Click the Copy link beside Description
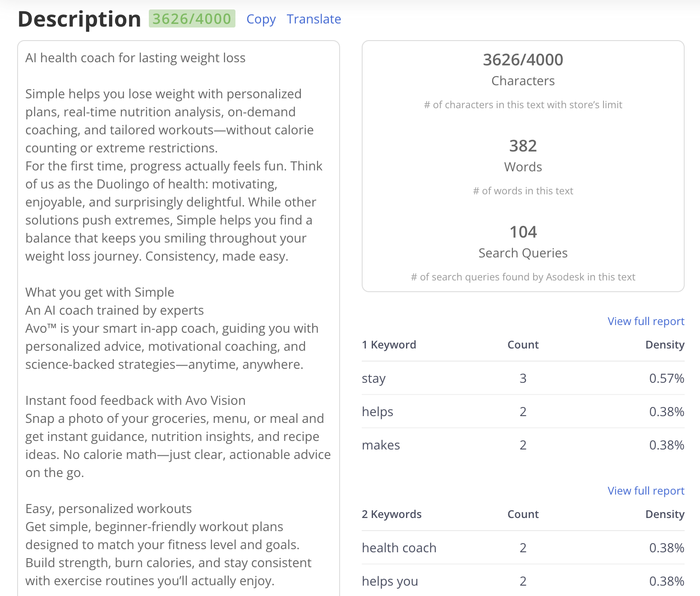Screen dimensions: 700x596 click(261, 19)
